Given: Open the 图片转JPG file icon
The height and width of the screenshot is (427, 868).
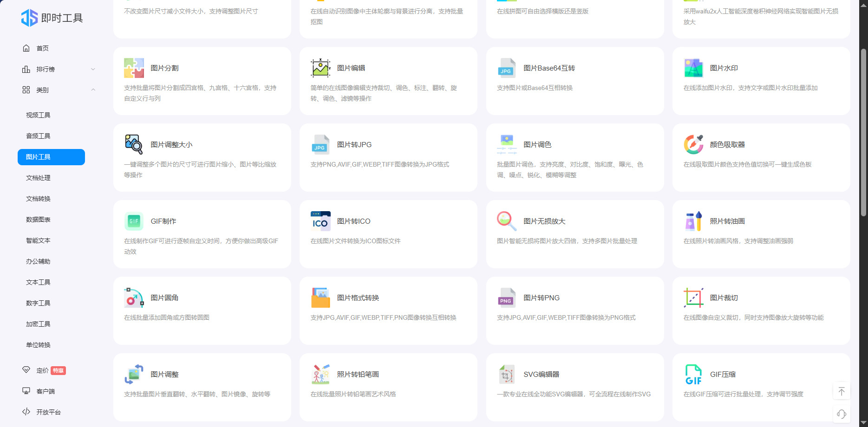Looking at the screenshot, I should pos(320,145).
